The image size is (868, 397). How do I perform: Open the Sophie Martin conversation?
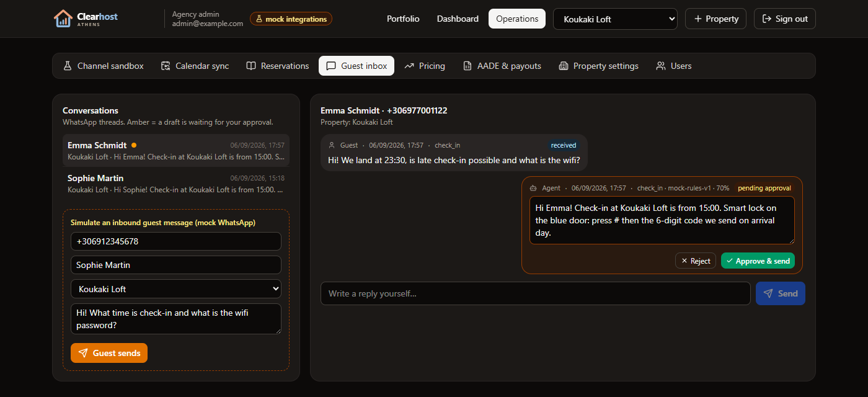176,183
